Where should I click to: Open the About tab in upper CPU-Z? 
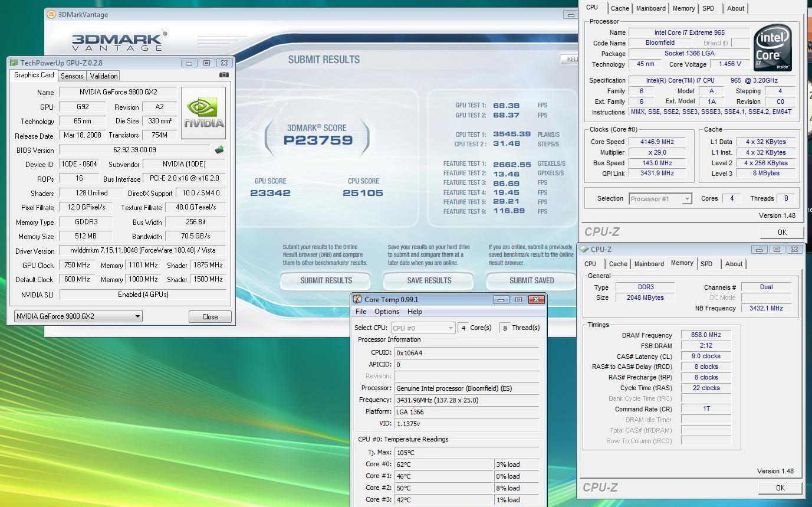pyautogui.click(x=735, y=8)
